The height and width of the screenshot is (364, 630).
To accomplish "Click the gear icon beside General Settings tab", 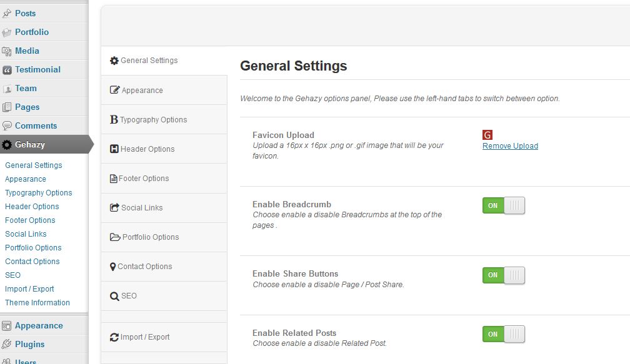I will pyautogui.click(x=114, y=61).
